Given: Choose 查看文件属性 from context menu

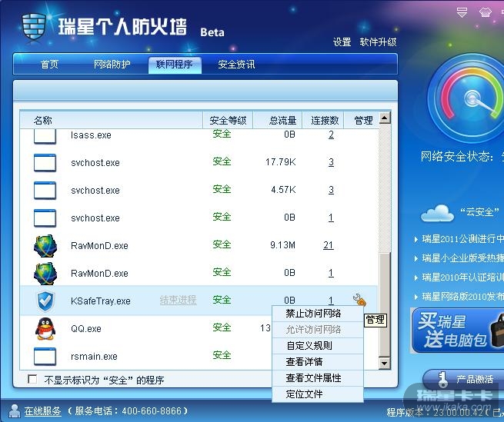Looking at the screenshot, I should 318,378.
